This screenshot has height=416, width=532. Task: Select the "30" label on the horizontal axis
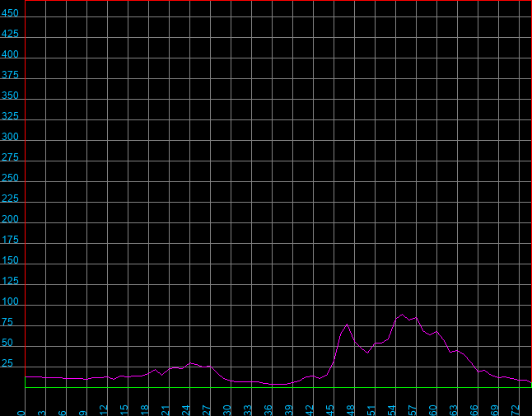point(227,410)
